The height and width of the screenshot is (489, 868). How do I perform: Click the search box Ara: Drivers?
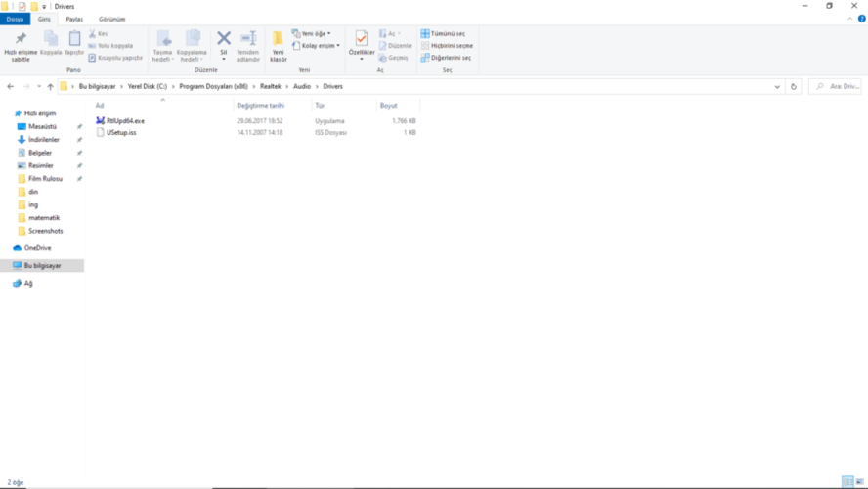click(x=836, y=86)
